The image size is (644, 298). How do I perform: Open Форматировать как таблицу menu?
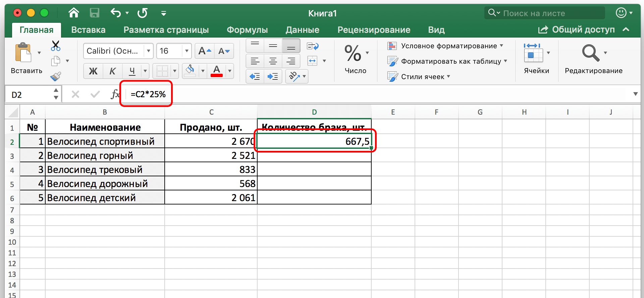[x=447, y=61]
